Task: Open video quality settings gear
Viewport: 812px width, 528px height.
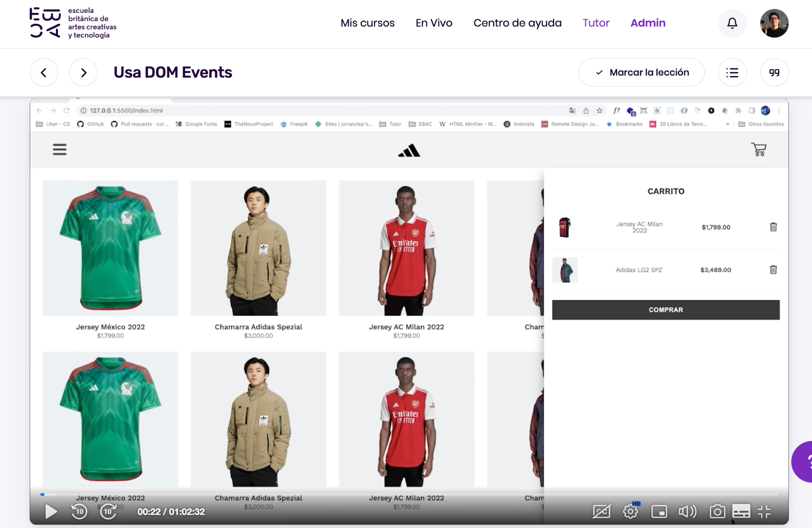Action: click(631, 512)
